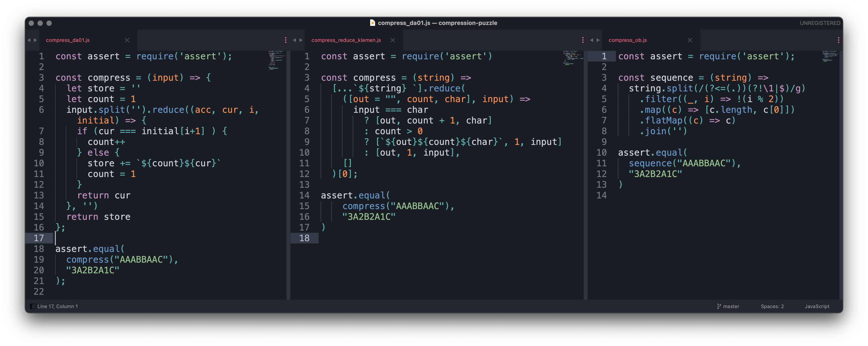This screenshot has width=868, height=346.
Task: Switch to the compress_reduce_klemen.js tab
Action: pos(346,40)
